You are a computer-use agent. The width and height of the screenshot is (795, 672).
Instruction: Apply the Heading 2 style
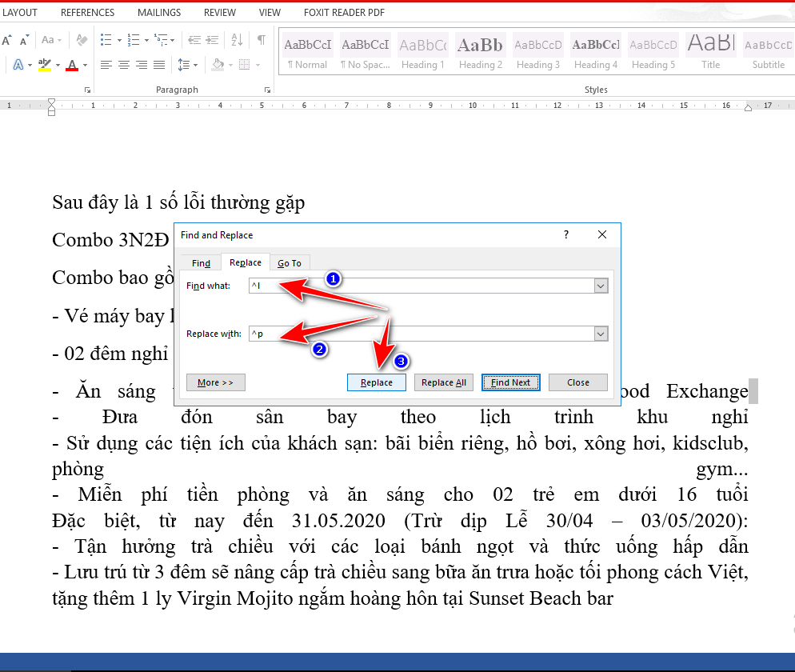pyautogui.click(x=481, y=51)
